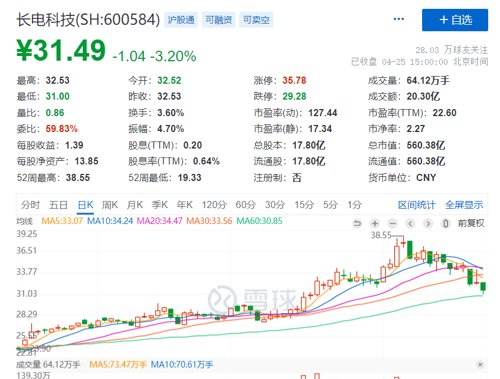Switch to the 分时 chart tab
This screenshot has height=379, width=500.
30,205
